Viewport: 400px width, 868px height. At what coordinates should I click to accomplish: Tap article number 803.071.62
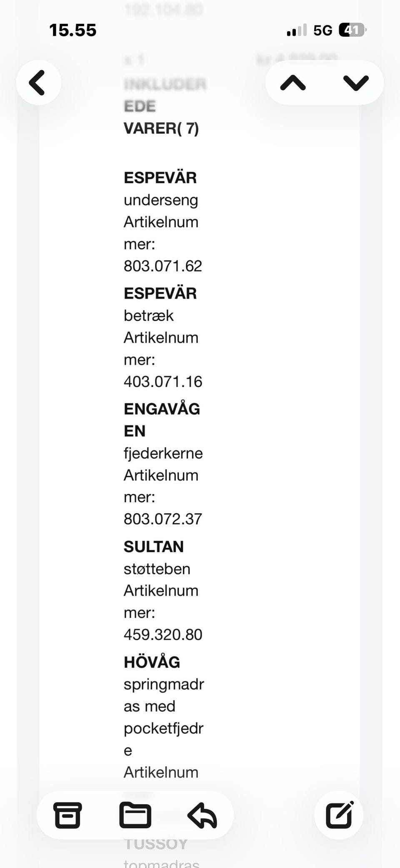pyautogui.click(x=163, y=266)
